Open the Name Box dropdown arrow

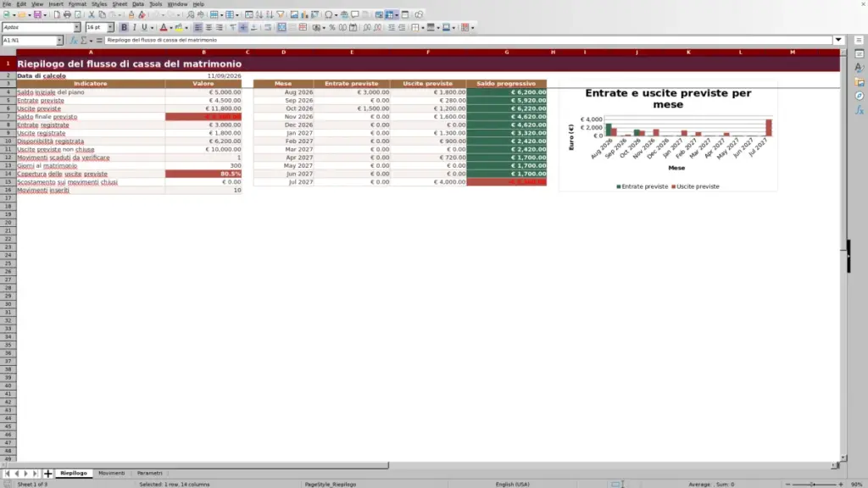pos(59,41)
